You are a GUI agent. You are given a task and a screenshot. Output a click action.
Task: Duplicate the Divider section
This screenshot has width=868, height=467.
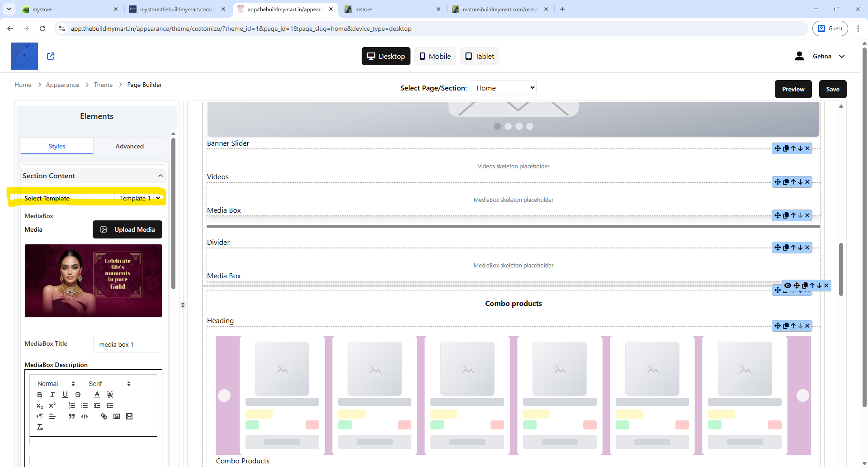click(786, 248)
